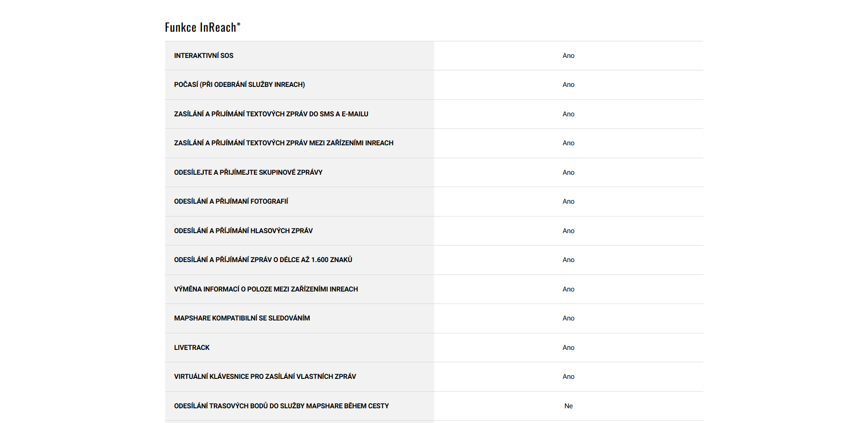Click the Ano value for fotografií row

(x=569, y=201)
